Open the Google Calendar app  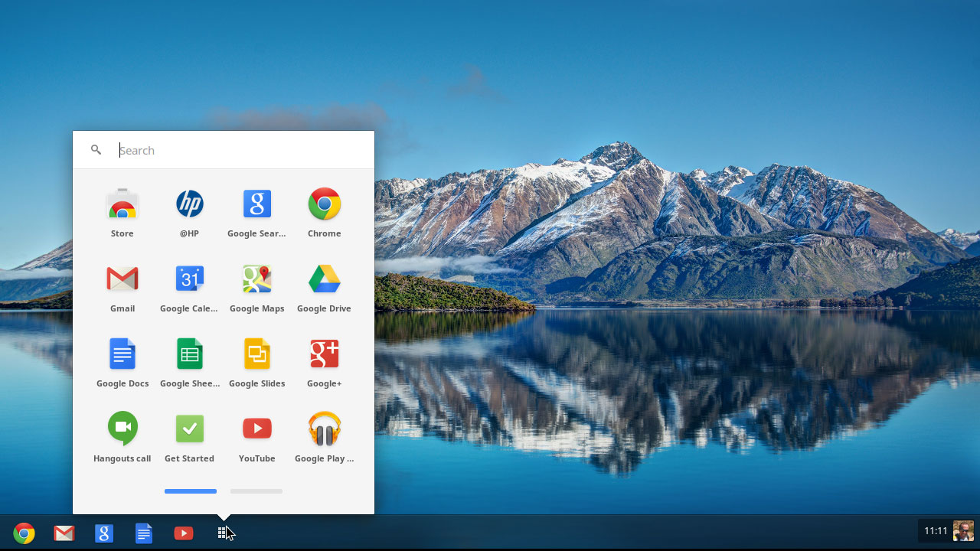click(x=190, y=279)
